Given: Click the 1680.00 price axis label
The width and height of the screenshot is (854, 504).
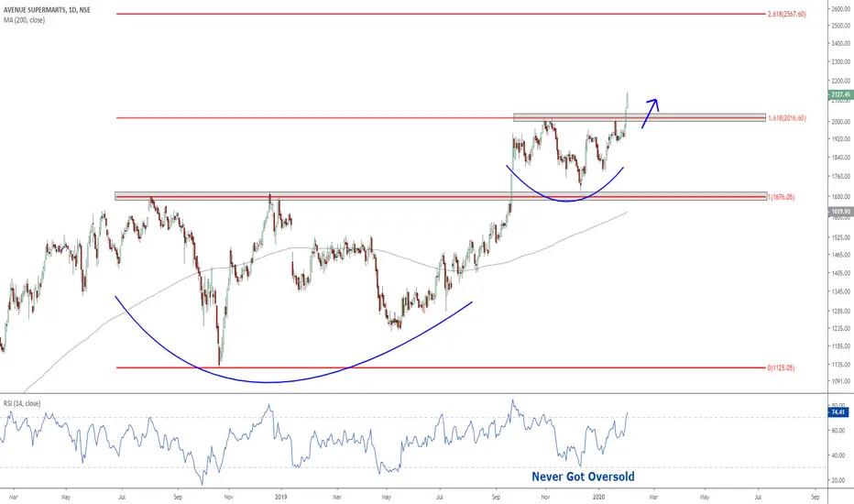Looking at the screenshot, I should pos(841,197).
